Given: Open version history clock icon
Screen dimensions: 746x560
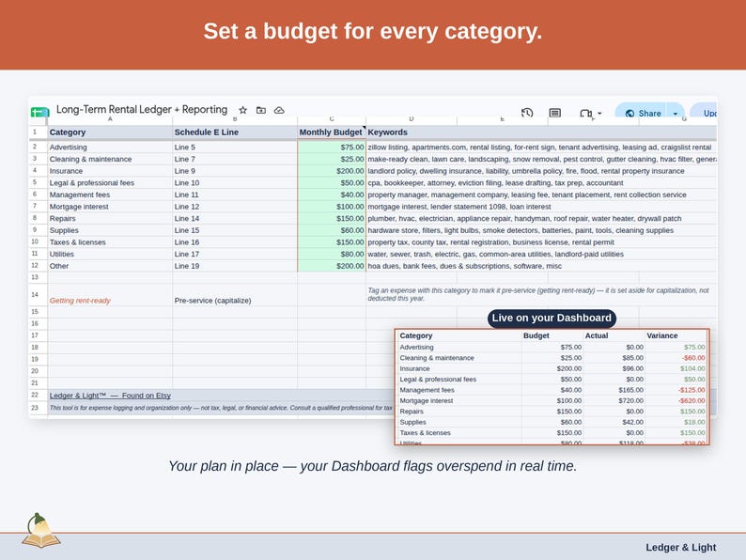Looking at the screenshot, I should pyautogui.click(x=527, y=113).
